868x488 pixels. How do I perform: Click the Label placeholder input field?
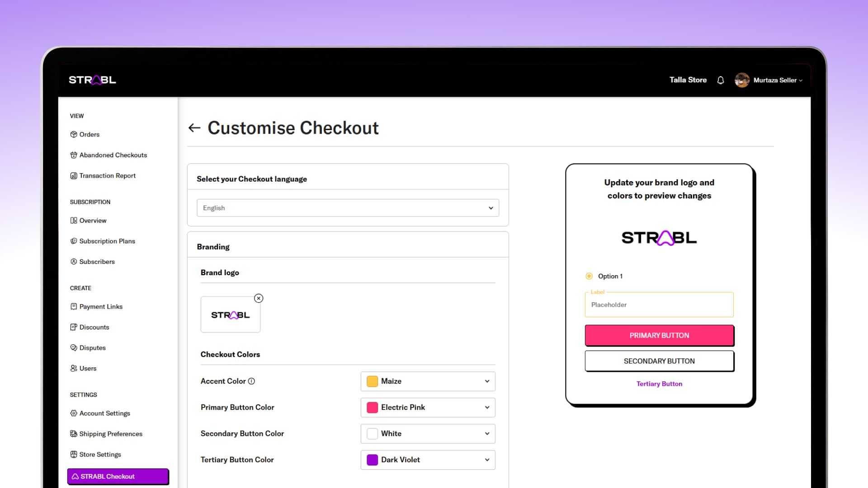pos(659,305)
